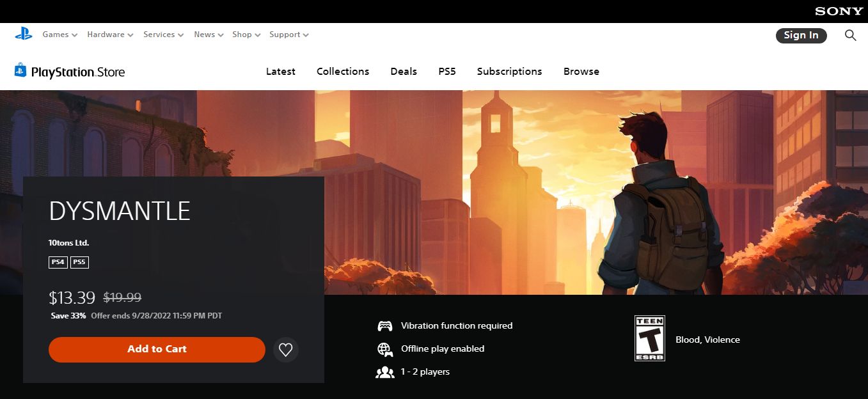Image resolution: width=868 pixels, height=399 pixels.
Task: Expand the Shop dropdown menu
Action: tap(246, 35)
